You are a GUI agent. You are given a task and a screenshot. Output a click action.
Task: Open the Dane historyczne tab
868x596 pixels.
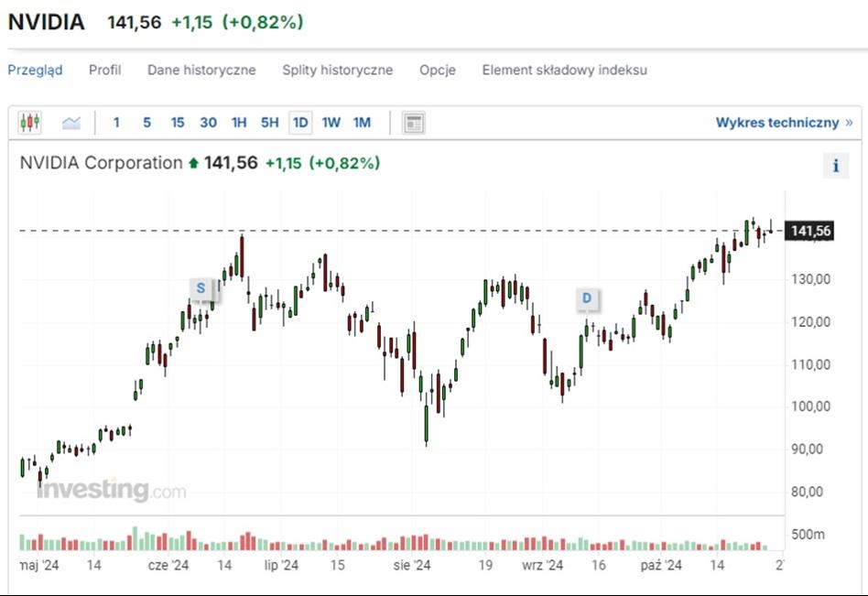coord(201,70)
